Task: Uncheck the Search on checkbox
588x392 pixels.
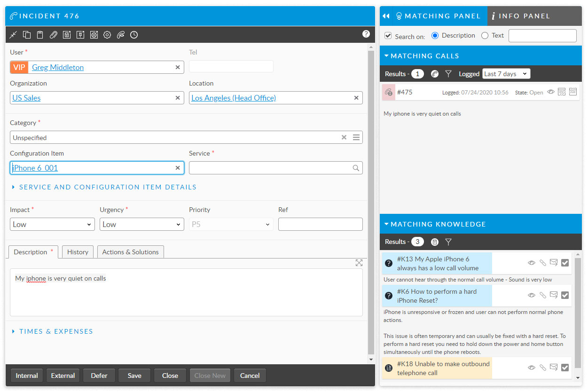Action: tap(388, 35)
